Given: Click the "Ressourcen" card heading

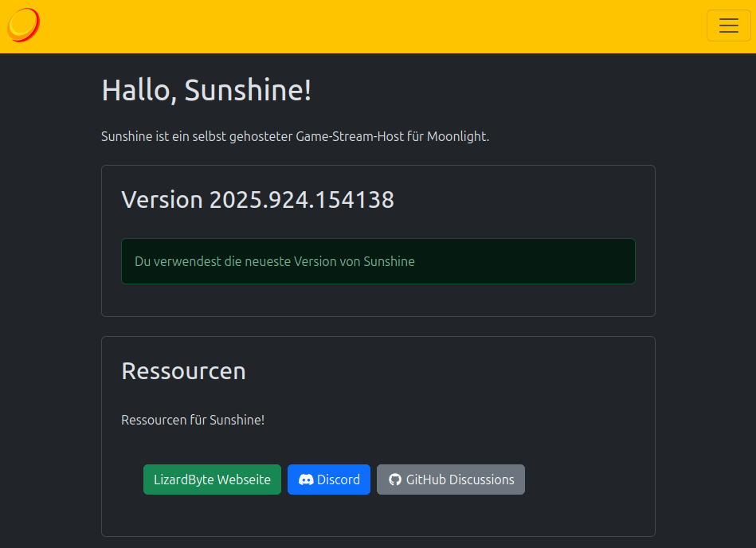Looking at the screenshot, I should click(183, 371).
